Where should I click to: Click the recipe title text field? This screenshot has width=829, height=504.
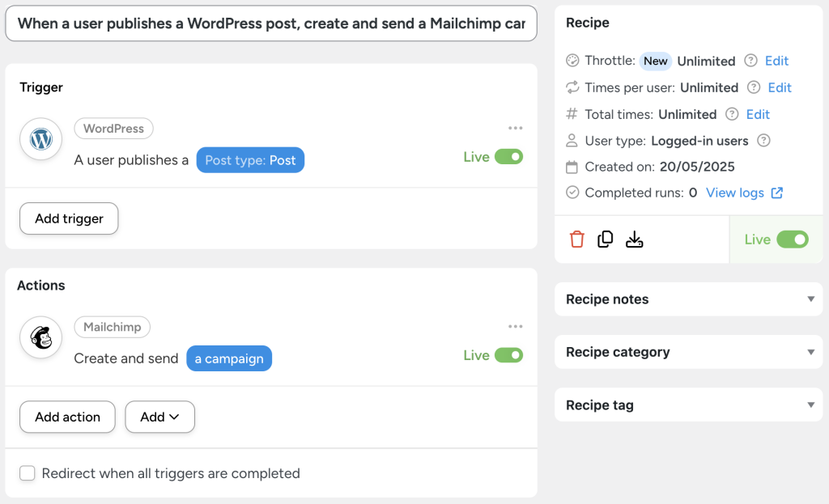[x=271, y=23]
